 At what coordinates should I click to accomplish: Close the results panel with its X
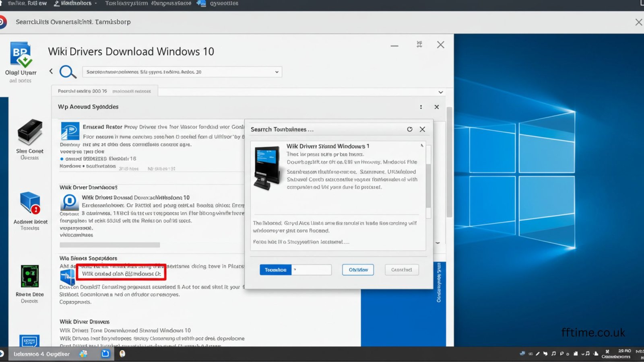coord(437,107)
